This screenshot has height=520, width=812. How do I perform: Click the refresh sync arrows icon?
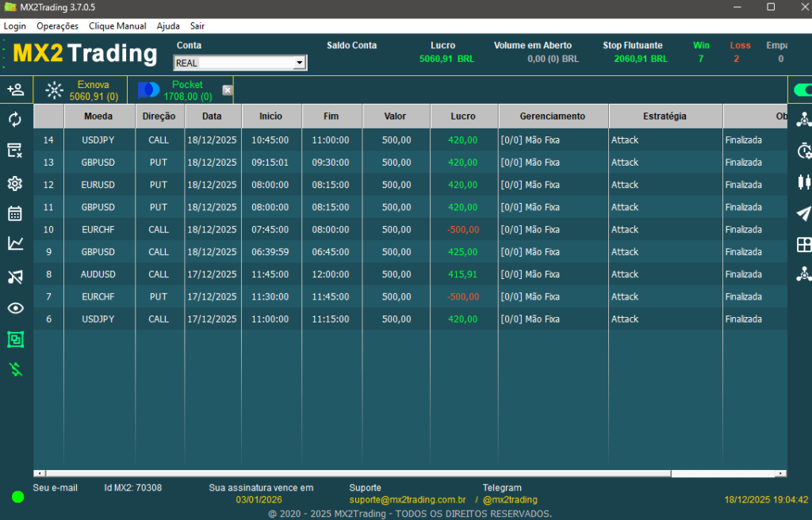pos(15,120)
